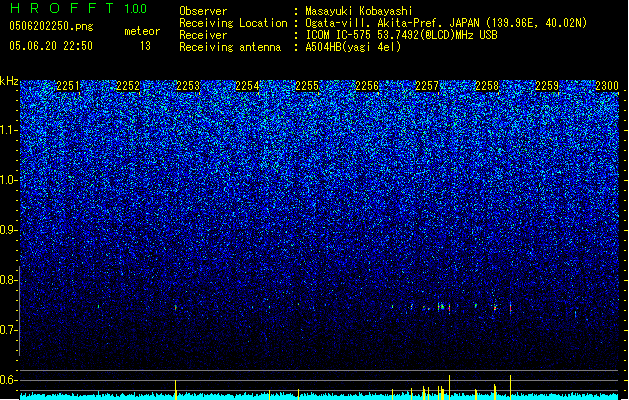Click the 2258 time marker
This screenshot has height=400, width=629.
487,86
